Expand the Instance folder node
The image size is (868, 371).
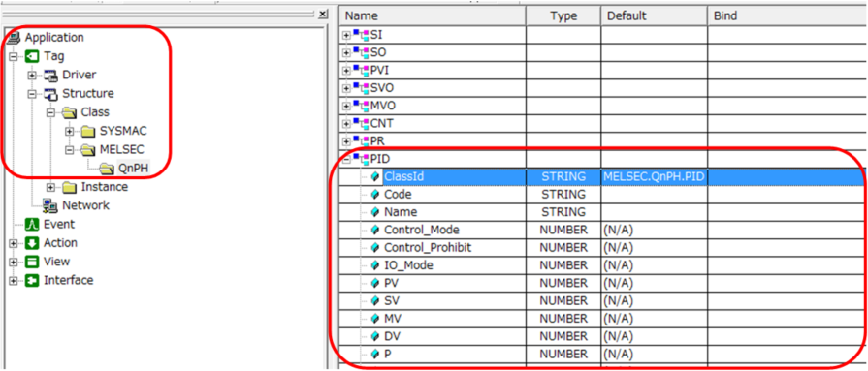pos(51,187)
